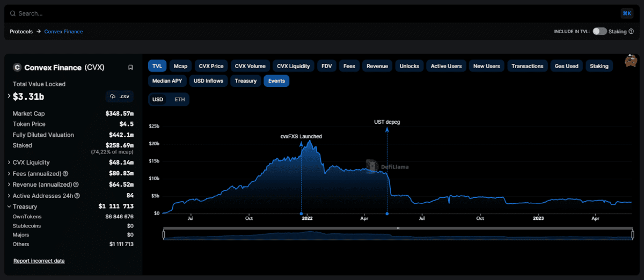Expand the CVX Liquidity row

9,163
